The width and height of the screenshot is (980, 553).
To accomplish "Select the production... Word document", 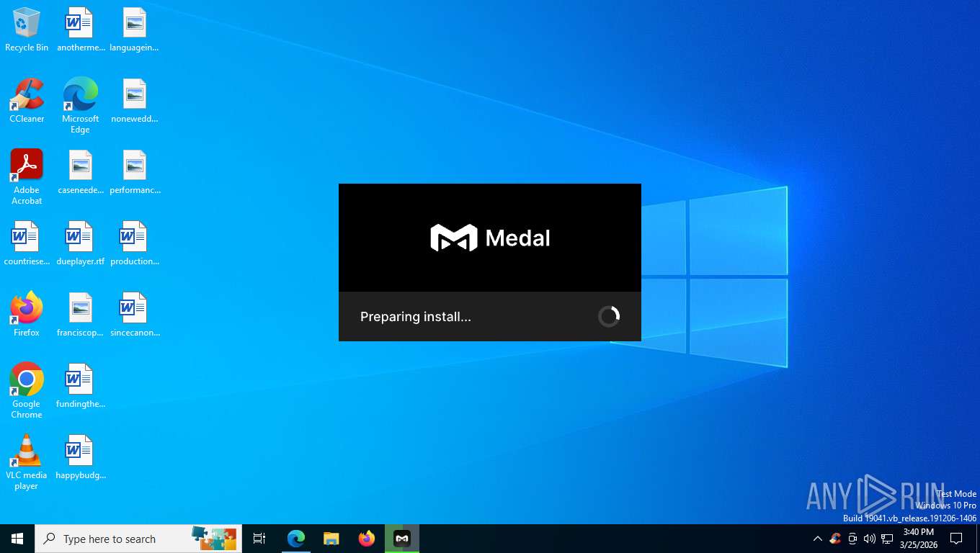I will coord(134,243).
